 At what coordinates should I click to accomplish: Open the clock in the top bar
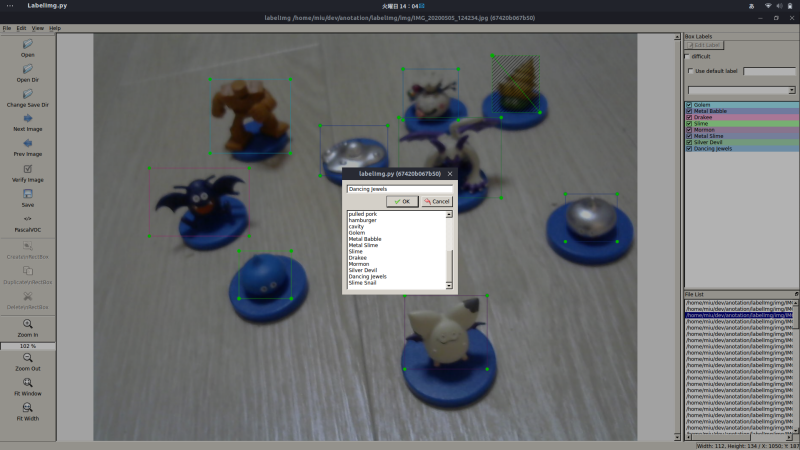tap(403, 6)
